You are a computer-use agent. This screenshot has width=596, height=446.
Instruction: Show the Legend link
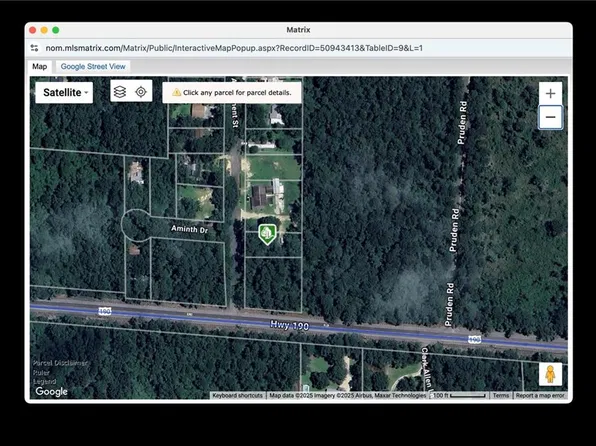(44, 381)
